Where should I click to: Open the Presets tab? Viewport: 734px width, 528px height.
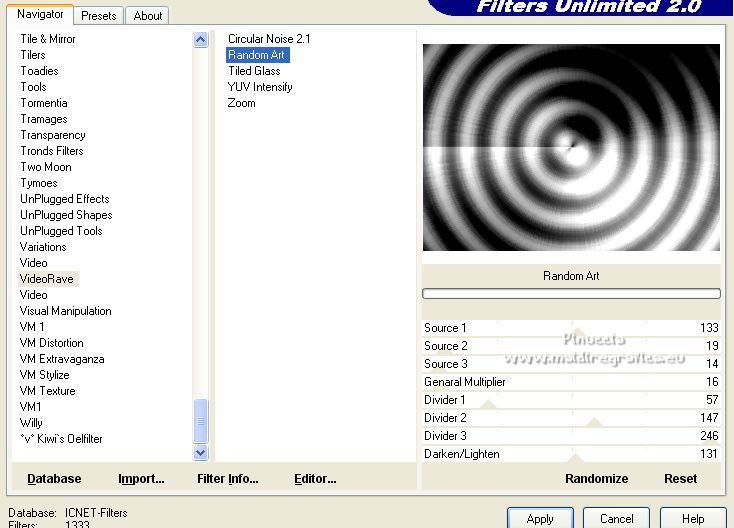(x=99, y=16)
